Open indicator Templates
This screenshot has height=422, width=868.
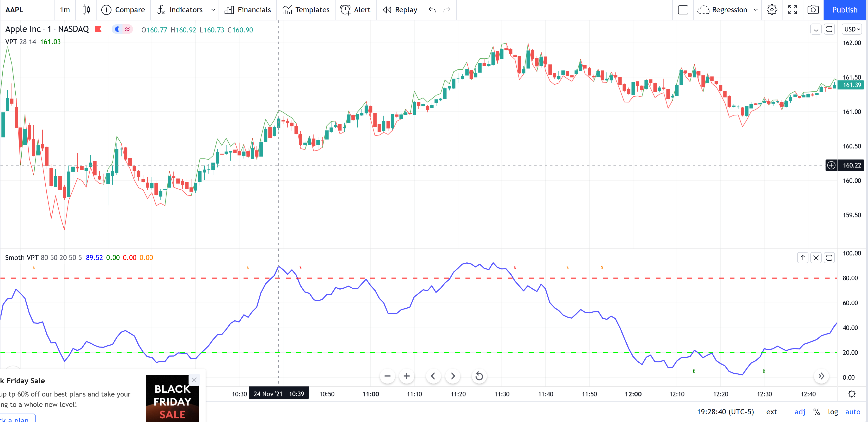coord(306,10)
